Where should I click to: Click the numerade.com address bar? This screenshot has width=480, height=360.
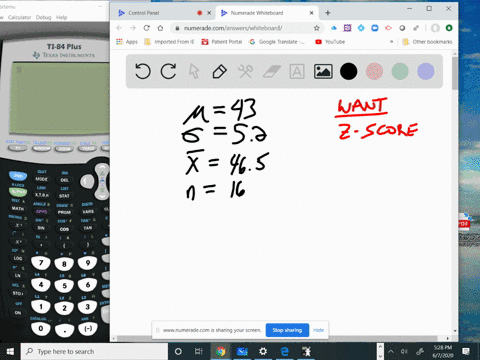(x=247, y=28)
